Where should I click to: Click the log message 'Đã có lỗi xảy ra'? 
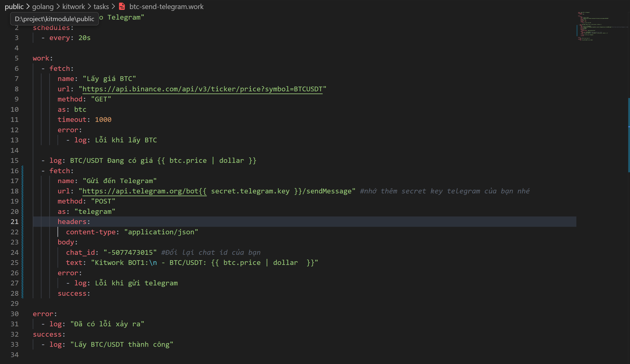point(107,324)
